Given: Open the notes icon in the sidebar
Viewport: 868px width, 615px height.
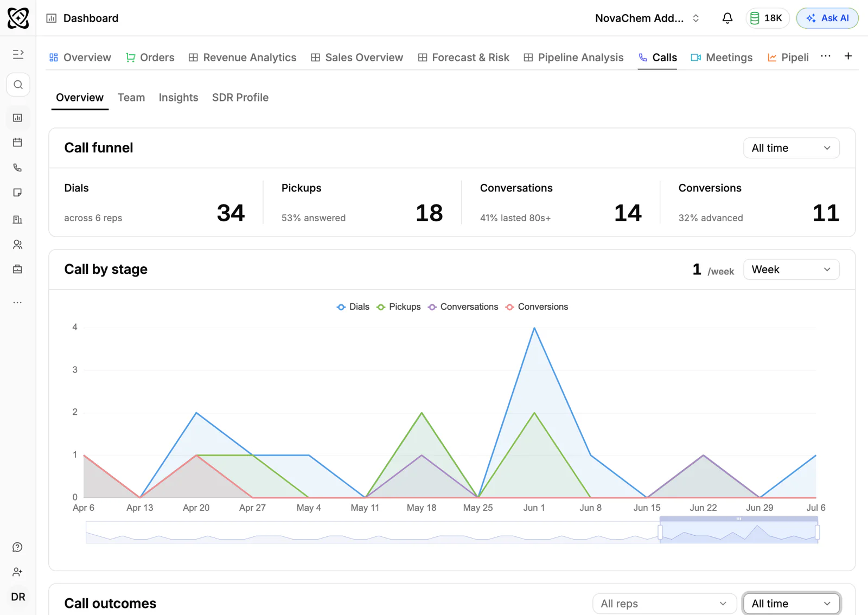Looking at the screenshot, I should point(18,193).
